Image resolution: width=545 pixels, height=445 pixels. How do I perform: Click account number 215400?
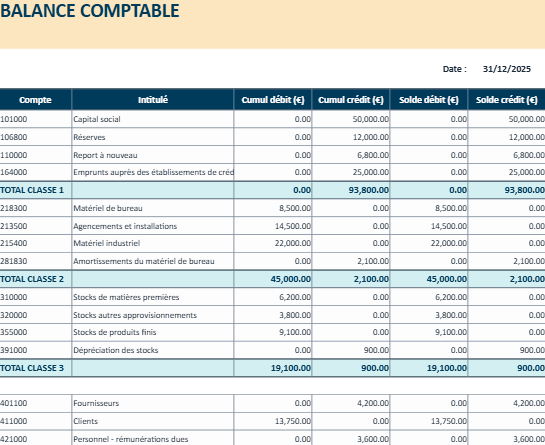coord(14,243)
